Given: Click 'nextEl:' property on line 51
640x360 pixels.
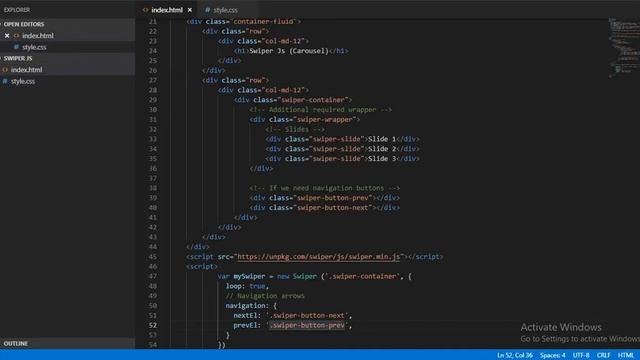Looking at the screenshot, I should click(x=247, y=316).
